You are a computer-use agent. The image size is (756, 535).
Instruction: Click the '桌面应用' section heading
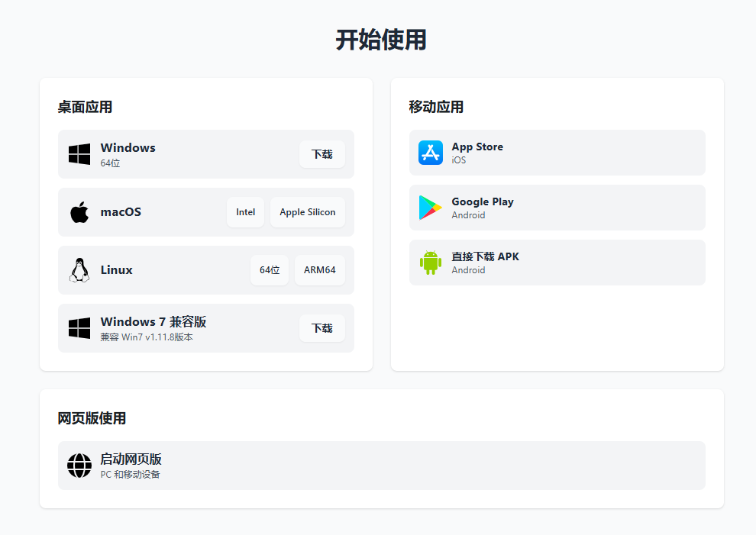click(85, 107)
